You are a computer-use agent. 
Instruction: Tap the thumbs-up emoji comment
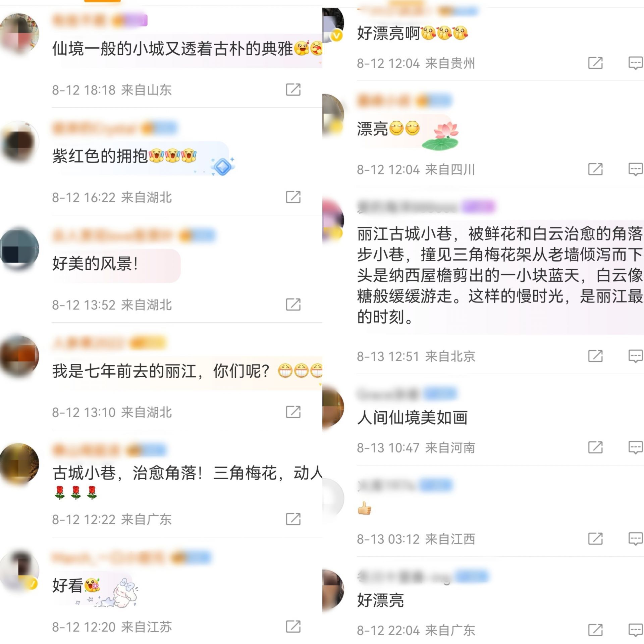[x=365, y=509]
